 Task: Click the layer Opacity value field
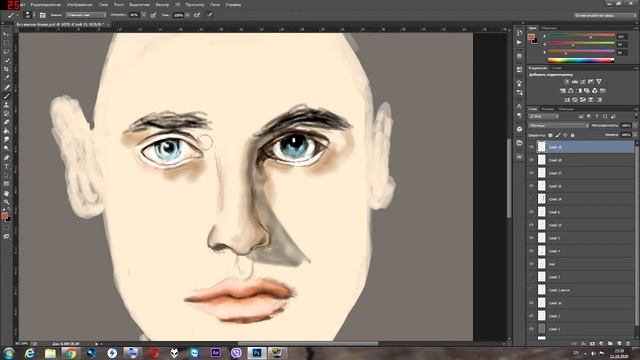(x=625, y=126)
